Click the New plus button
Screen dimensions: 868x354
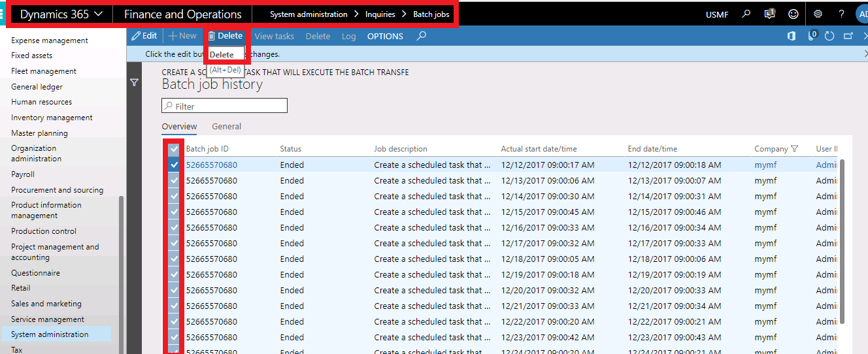182,36
